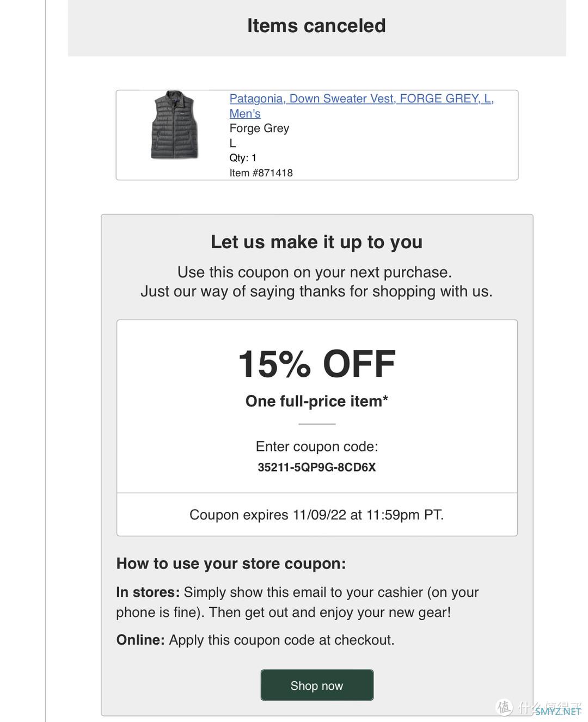The image size is (588, 722).
Task: Click the "Men's" link under the product title
Action: 245,114
